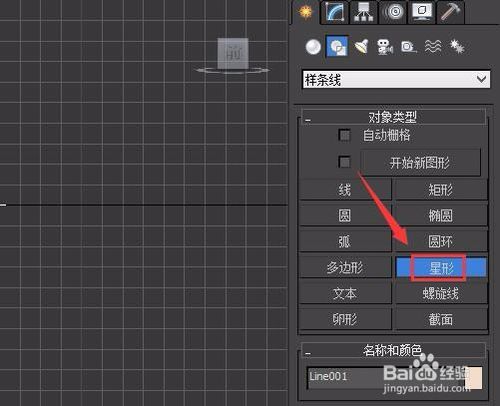Choose the 圆 shape button

(345, 216)
